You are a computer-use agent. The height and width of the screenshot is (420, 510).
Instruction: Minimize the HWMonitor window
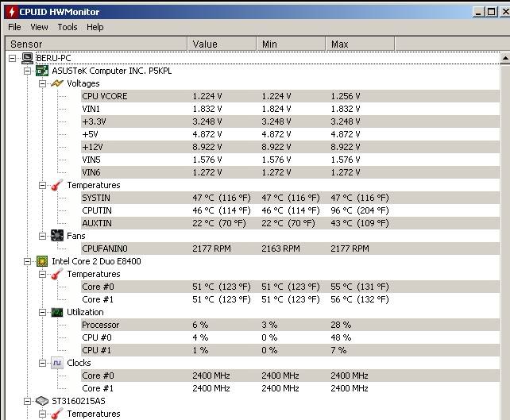click(477, 12)
